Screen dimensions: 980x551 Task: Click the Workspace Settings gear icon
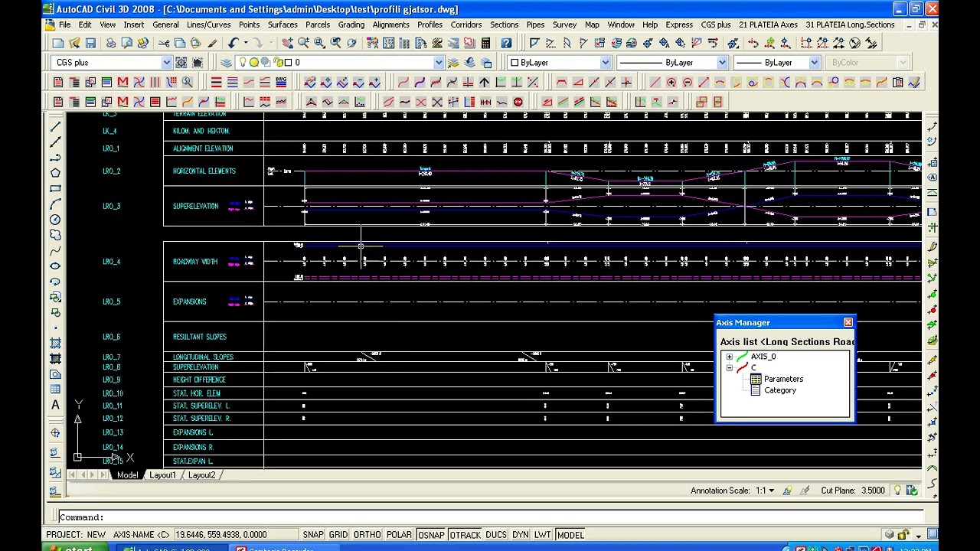pos(181,62)
